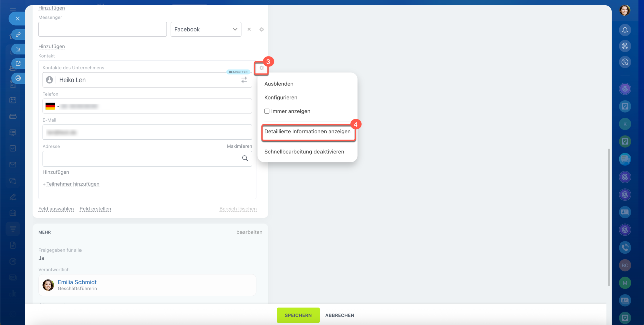Click the Adresse search input field

click(147, 158)
